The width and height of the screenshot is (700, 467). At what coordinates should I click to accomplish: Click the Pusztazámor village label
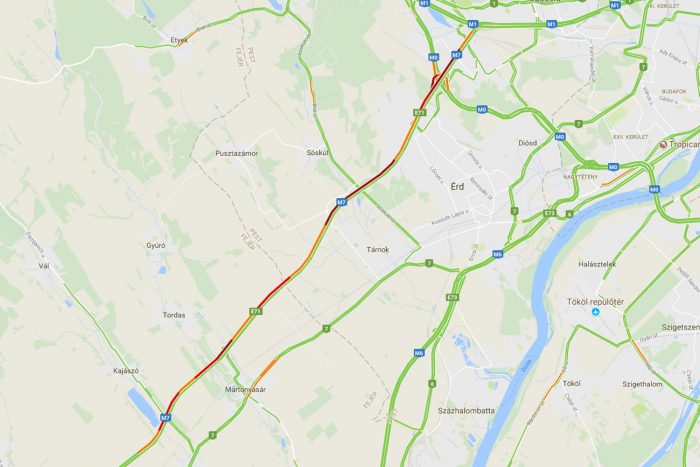[x=237, y=153]
